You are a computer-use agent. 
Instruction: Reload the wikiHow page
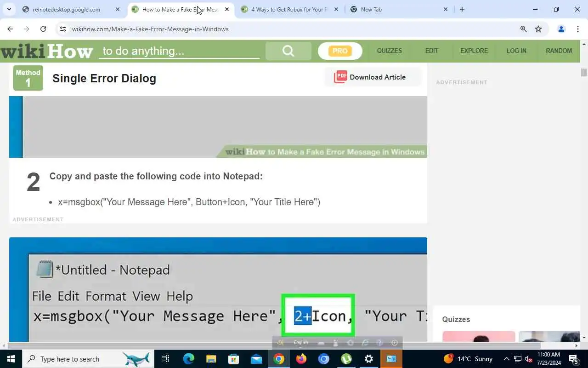pos(43,29)
